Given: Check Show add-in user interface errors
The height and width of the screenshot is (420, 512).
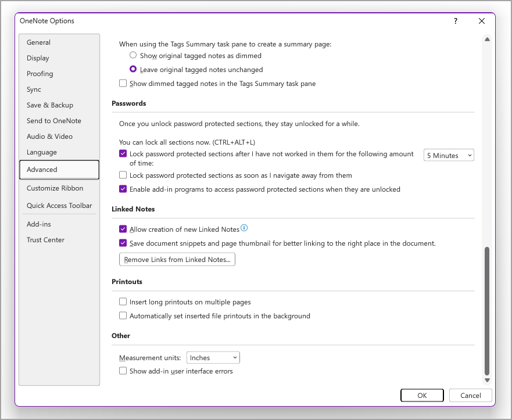Looking at the screenshot, I should 123,370.
